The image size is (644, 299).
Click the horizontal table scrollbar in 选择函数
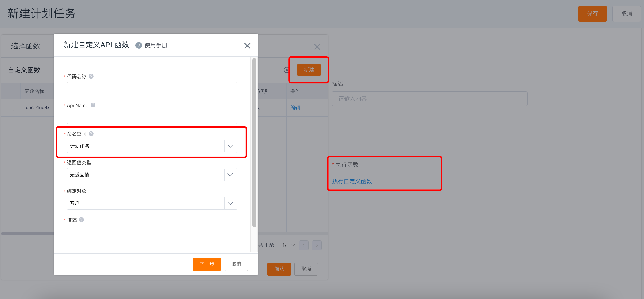pos(28,234)
